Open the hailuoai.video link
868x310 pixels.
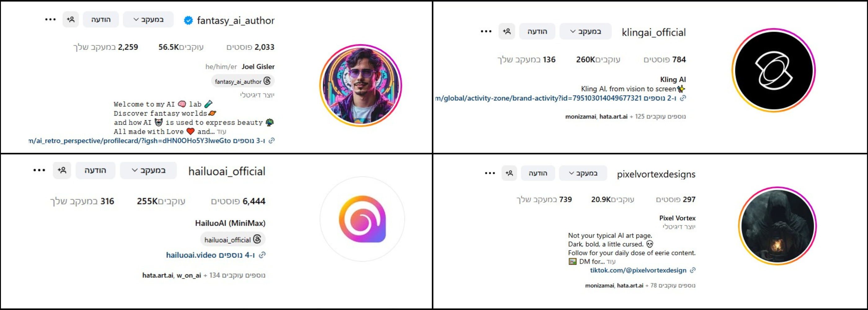[x=191, y=255]
